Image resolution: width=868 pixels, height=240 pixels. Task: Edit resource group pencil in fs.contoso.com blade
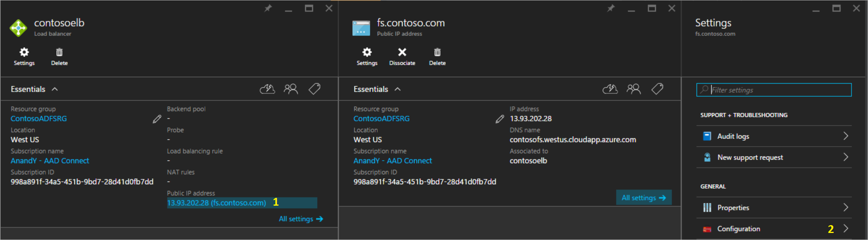click(500, 119)
